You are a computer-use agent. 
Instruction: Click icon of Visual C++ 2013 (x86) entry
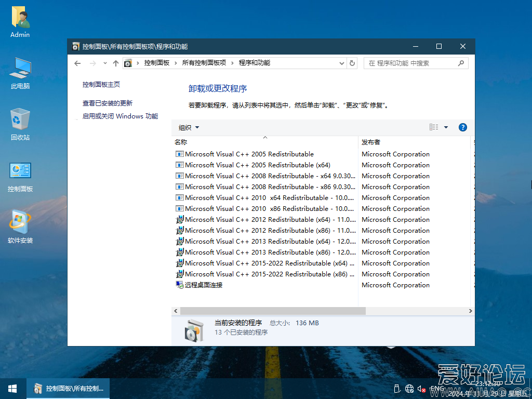pos(179,252)
